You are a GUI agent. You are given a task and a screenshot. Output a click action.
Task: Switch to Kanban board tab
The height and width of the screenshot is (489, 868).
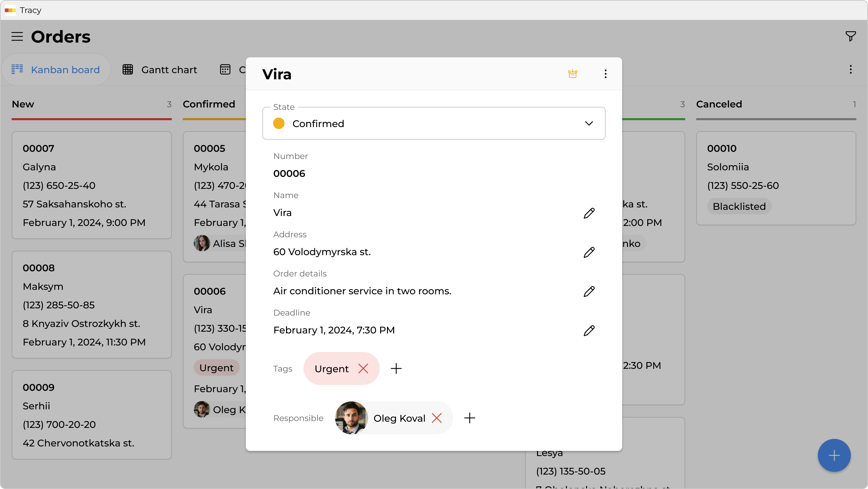pos(56,70)
